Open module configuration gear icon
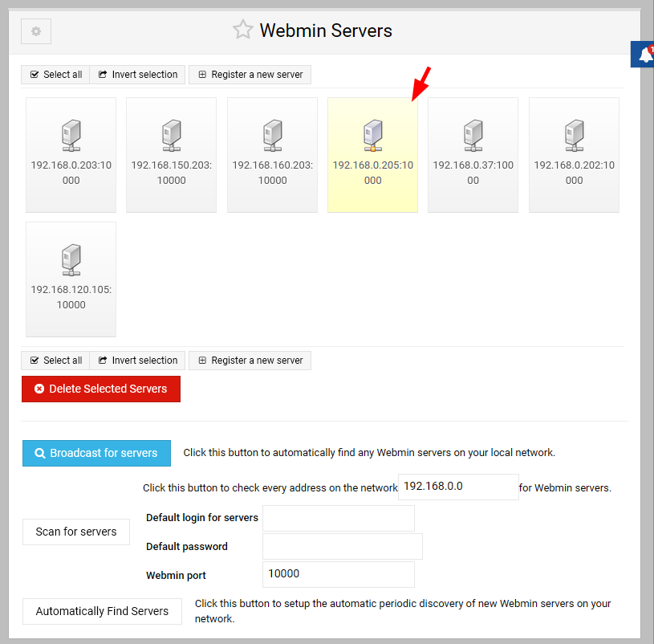The width and height of the screenshot is (654, 644). pyautogui.click(x=36, y=31)
